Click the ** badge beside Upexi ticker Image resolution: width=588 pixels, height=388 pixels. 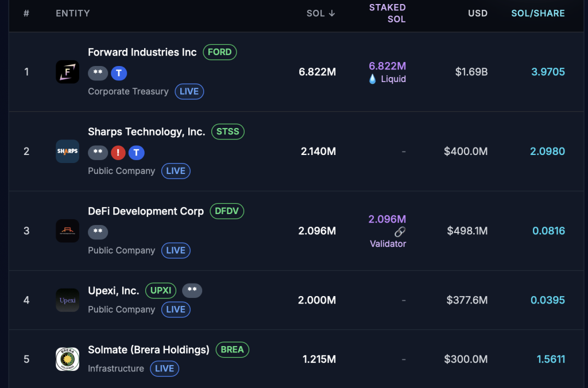[x=192, y=290]
